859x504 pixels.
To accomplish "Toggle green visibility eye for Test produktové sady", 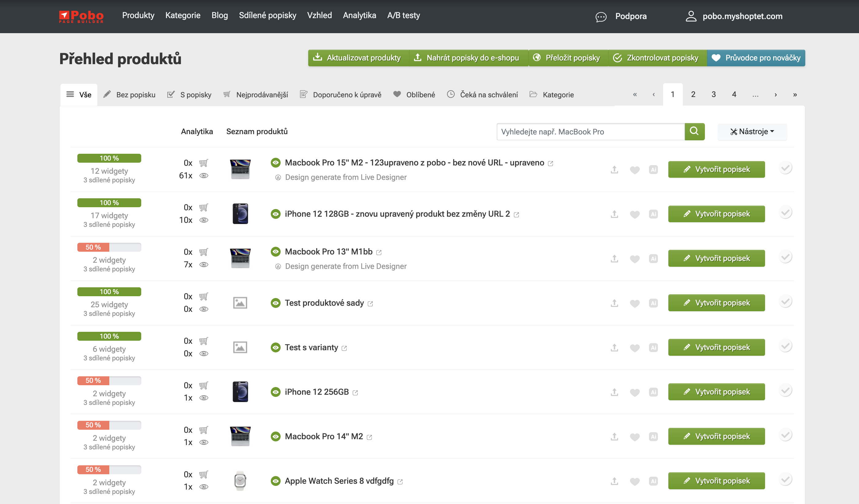I will tap(275, 303).
